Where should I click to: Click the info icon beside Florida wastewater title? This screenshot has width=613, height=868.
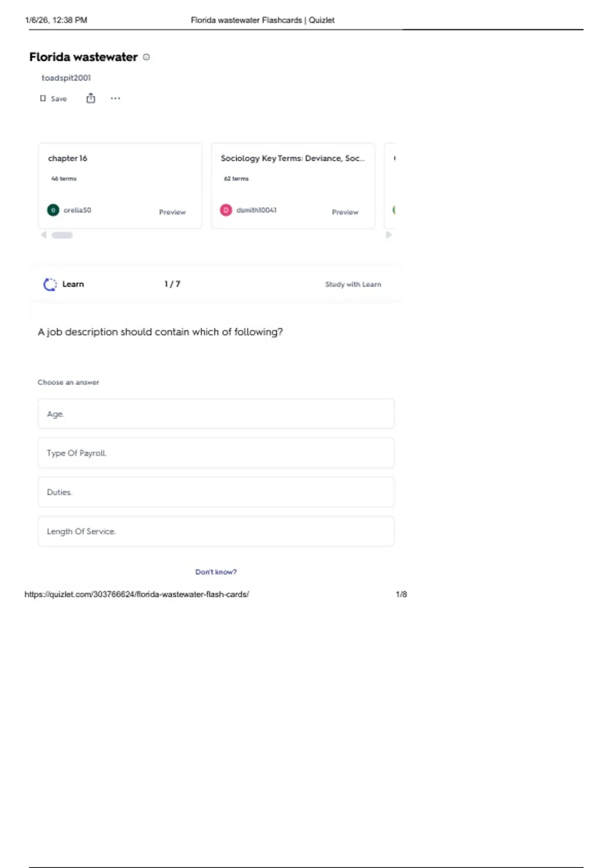point(147,57)
